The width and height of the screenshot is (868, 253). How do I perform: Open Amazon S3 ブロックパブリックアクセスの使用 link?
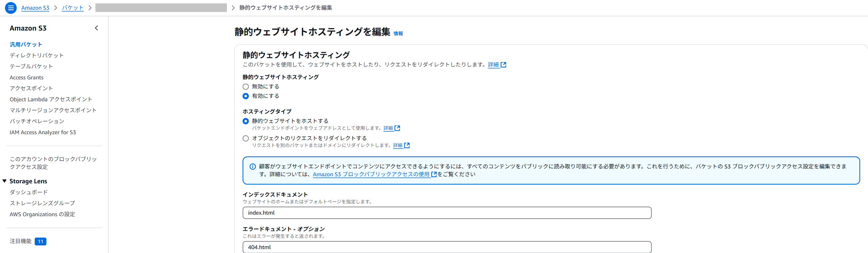371,174
